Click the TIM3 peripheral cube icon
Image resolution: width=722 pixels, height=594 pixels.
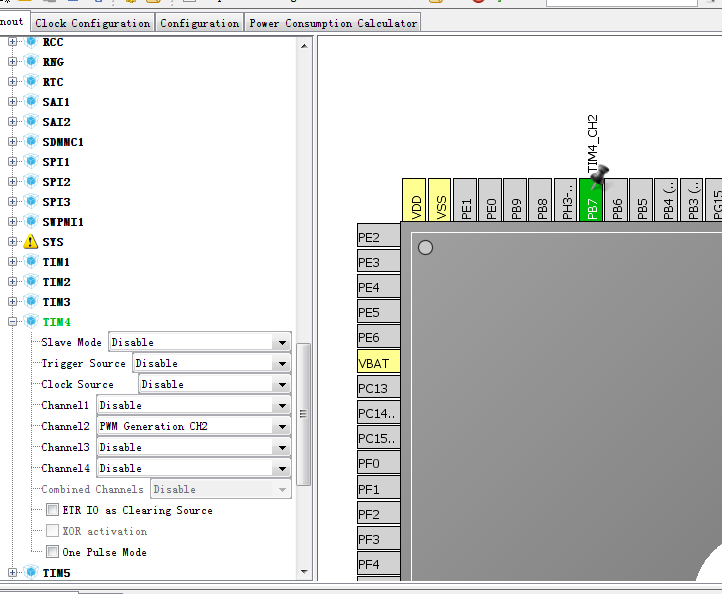[31, 302]
